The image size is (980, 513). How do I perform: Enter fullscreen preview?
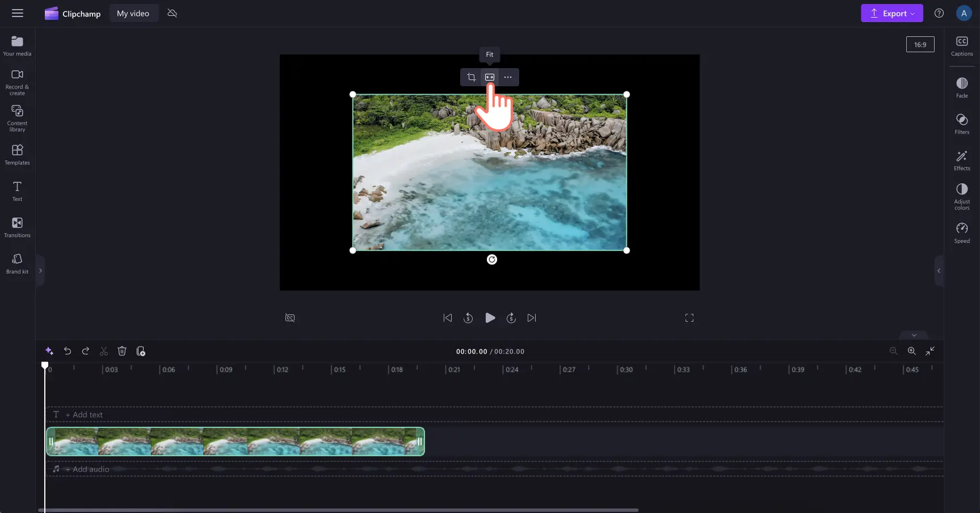pos(689,318)
